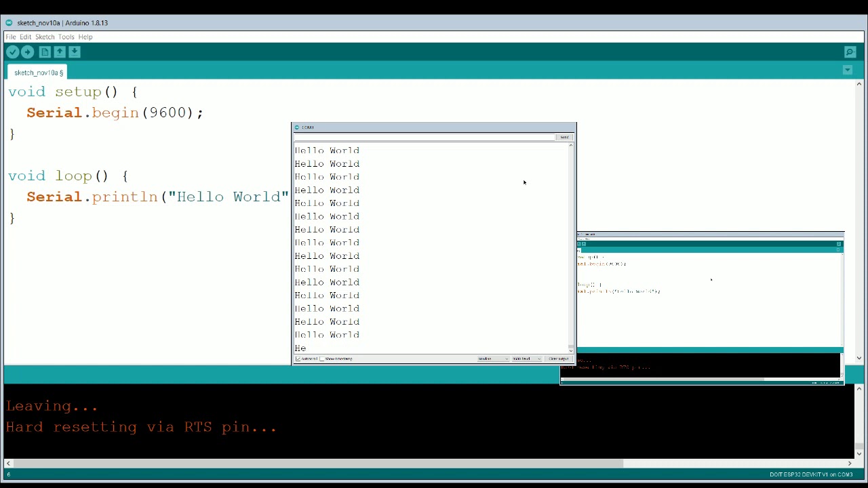Click 'Leaving...' console message
The image size is (868, 488).
tap(52, 406)
